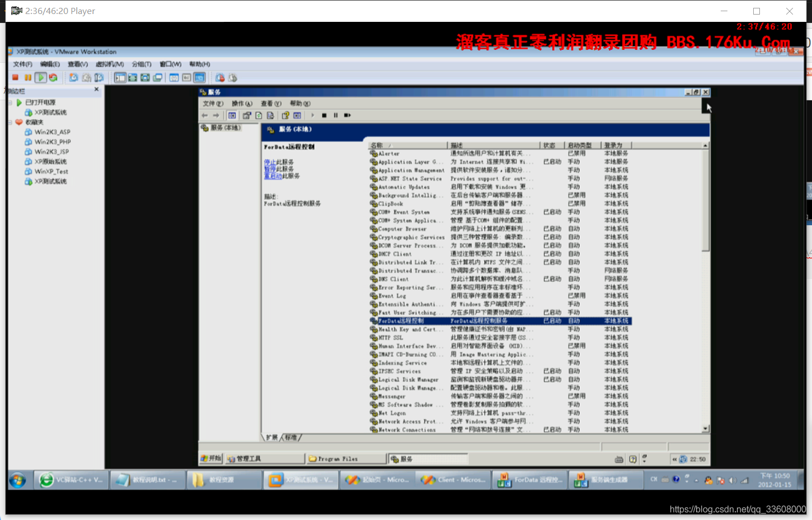
Task: Click the Forward arrow in Services toolbar
Action: pos(216,115)
